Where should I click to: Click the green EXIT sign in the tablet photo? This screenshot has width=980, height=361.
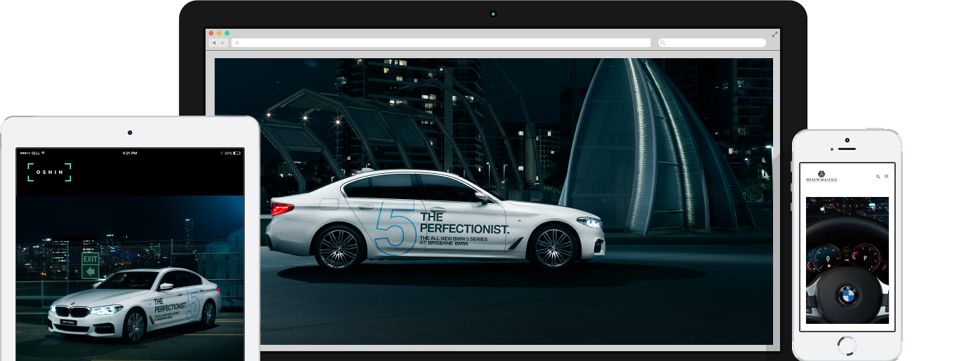click(90, 266)
